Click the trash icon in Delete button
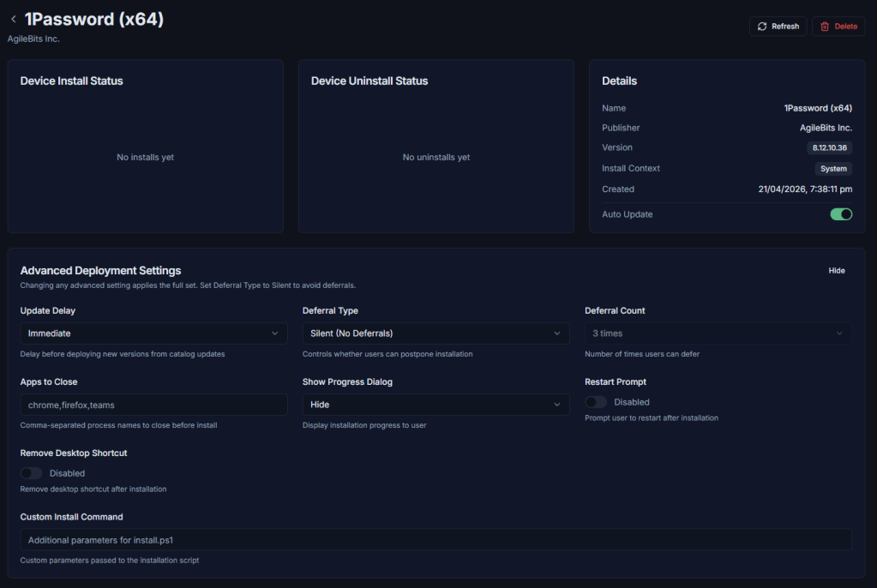 (825, 27)
